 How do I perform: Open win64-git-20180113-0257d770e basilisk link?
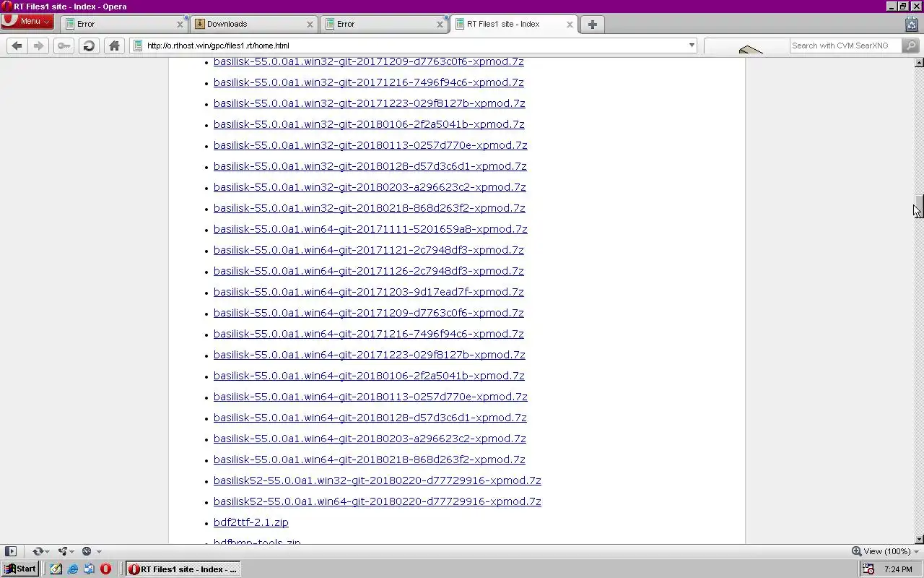[370, 397]
